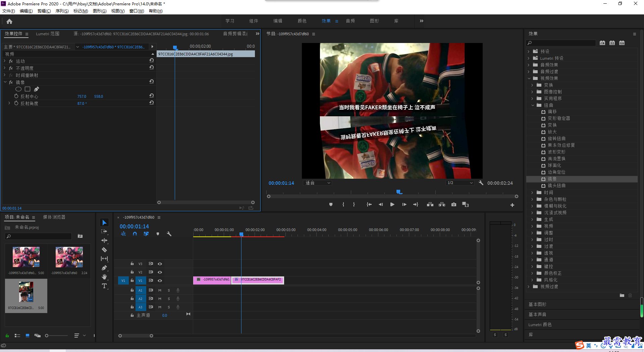Collapse the Mirror effect group

[5, 82]
